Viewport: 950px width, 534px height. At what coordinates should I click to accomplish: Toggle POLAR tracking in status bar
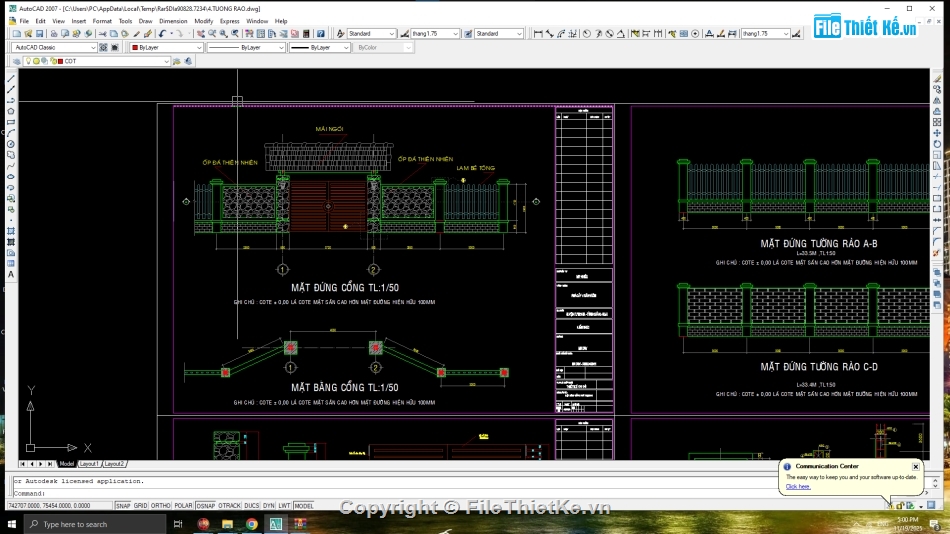tap(183, 506)
